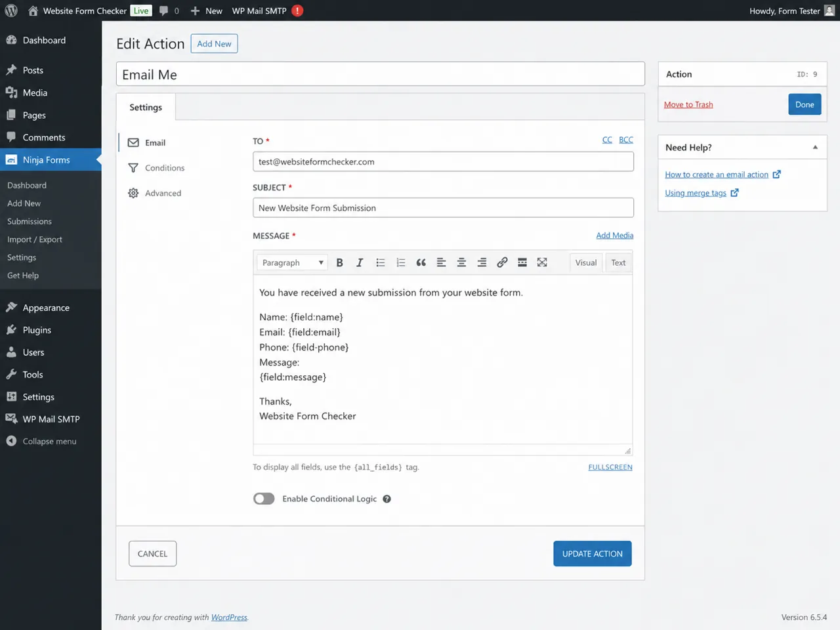Image resolution: width=840 pixels, height=630 pixels.
Task: Open How to create an email action
Action: [x=717, y=175]
